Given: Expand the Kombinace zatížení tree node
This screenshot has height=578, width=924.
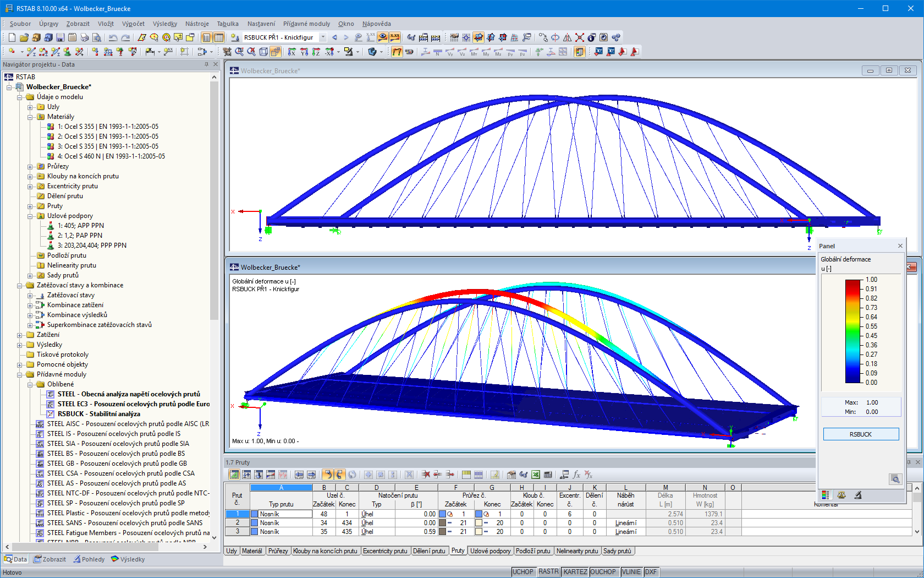Looking at the screenshot, I should tap(31, 305).
